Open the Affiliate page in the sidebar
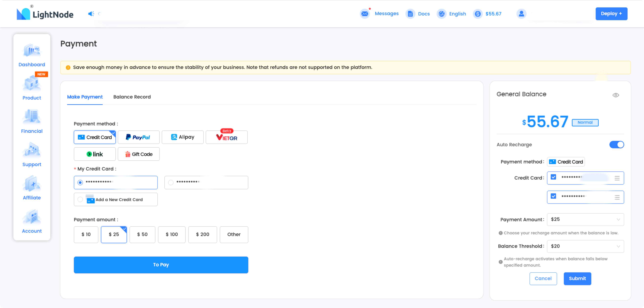Image resolution: width=644 pixels, height=308 pixels. pos(32,189)
